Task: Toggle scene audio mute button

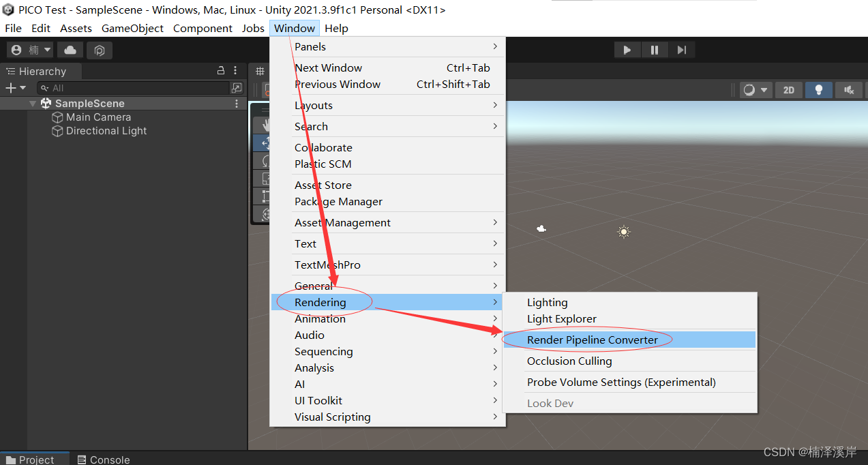Action: (x=849, y=90)
